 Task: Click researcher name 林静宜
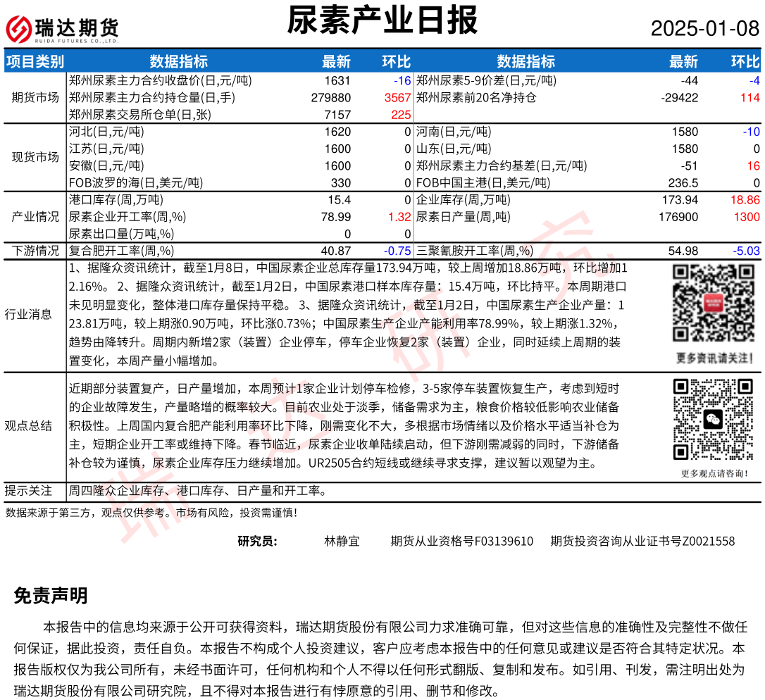(x=342, y=541)
